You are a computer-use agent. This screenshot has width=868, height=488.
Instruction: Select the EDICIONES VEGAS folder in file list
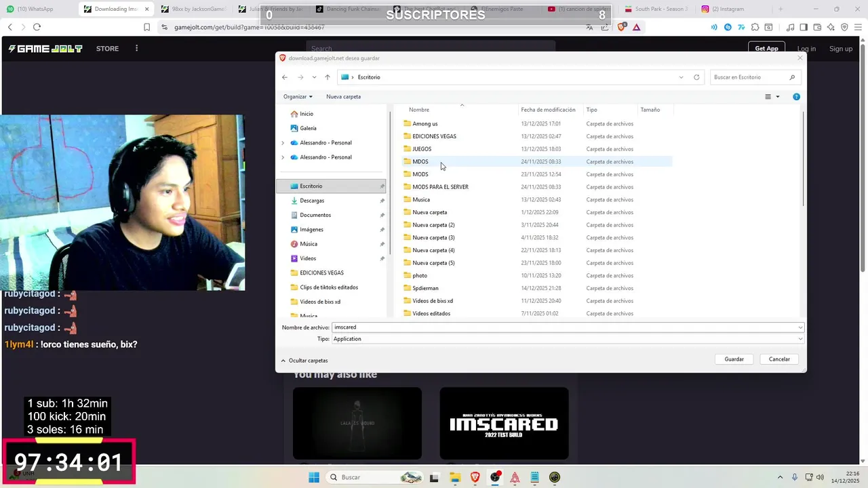[434, 136]
